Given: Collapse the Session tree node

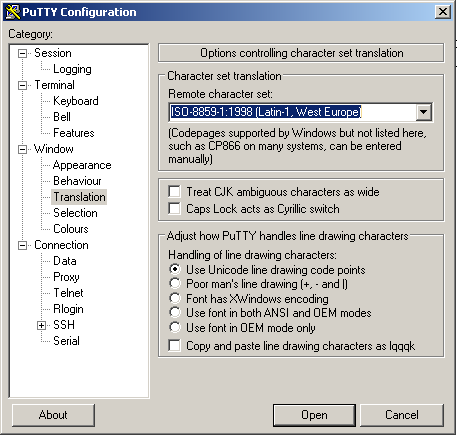Looking at the screenshot, I should pos(22,53).
